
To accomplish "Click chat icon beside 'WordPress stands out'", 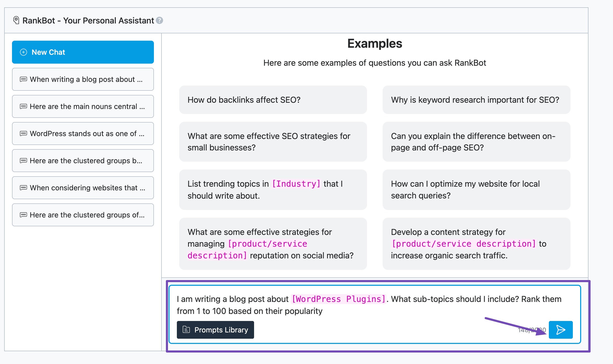I will [23, 134].
